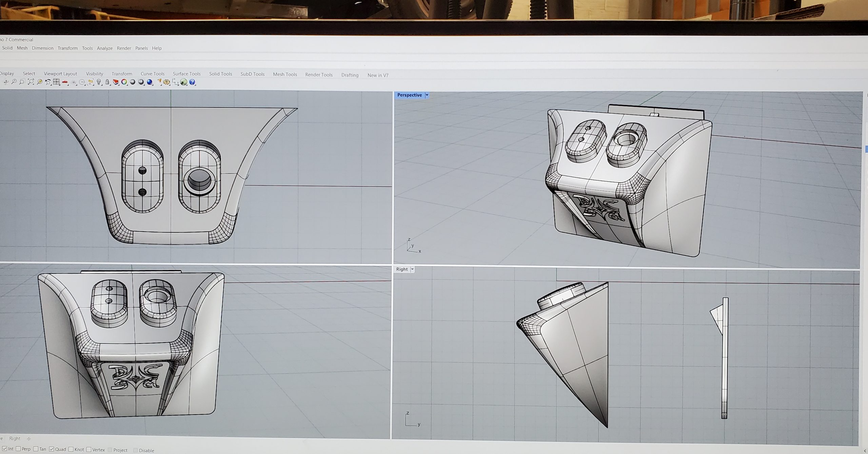Switch to the SubD Tools toolbar tab
Screen dimensions: 868x454
[x=252, y=74]
